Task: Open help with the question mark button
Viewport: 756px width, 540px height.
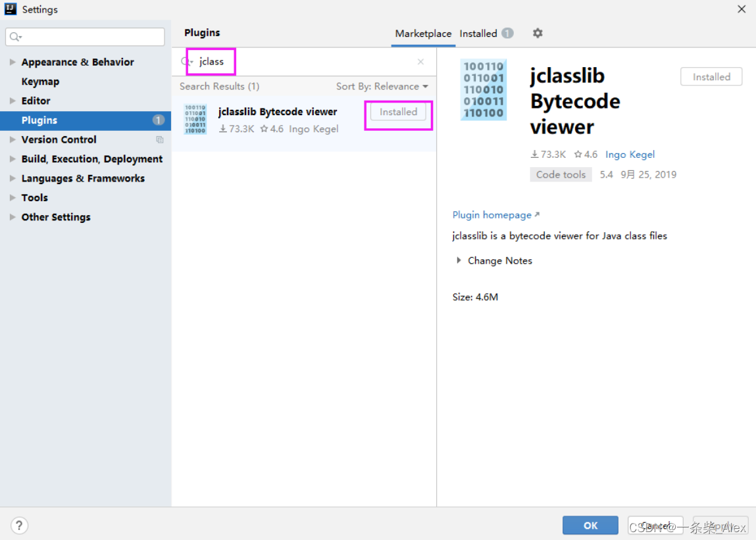Action: click(x=19, y=525)
